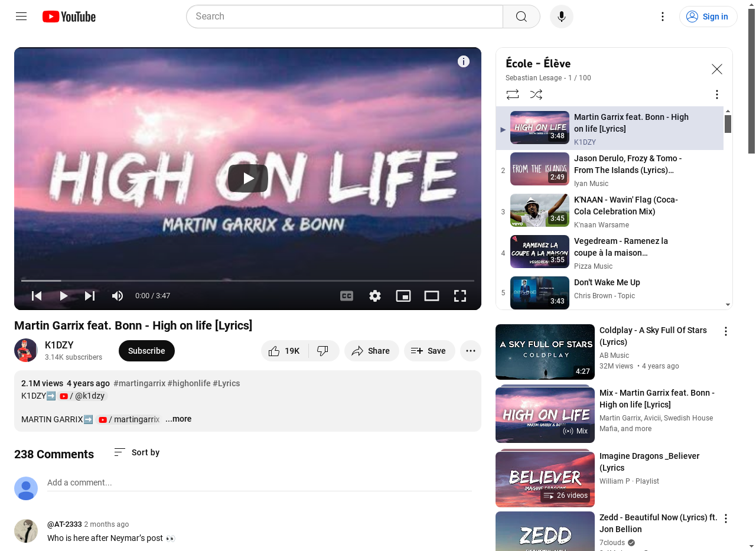Screen dimensions: 756x551
Task: Toggle closed captions CC button
Action: (347, 296)
